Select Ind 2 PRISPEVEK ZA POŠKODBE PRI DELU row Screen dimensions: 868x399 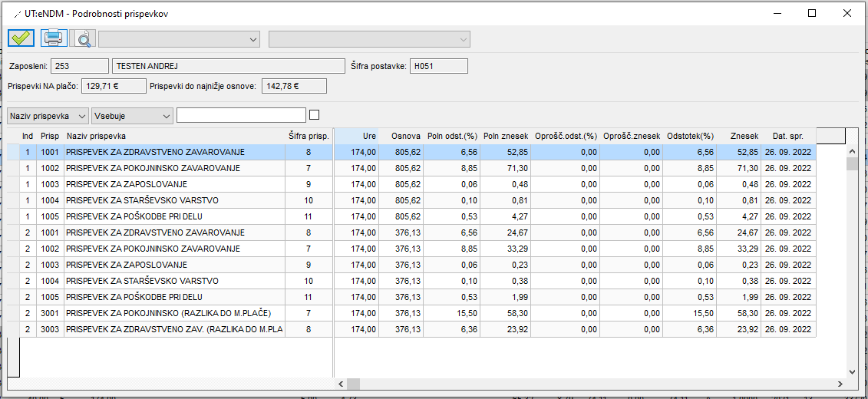(412, 297)
